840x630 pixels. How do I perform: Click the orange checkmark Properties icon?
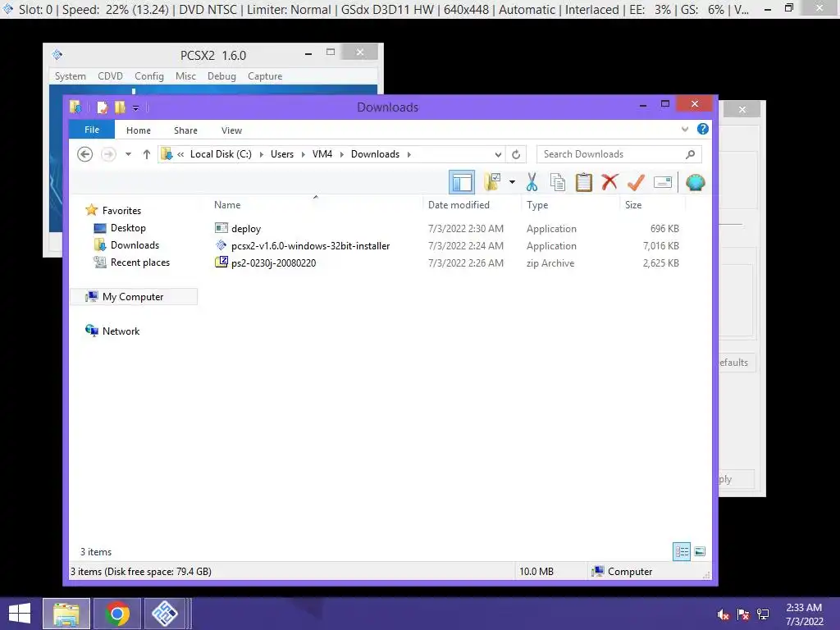coord(636,182)
